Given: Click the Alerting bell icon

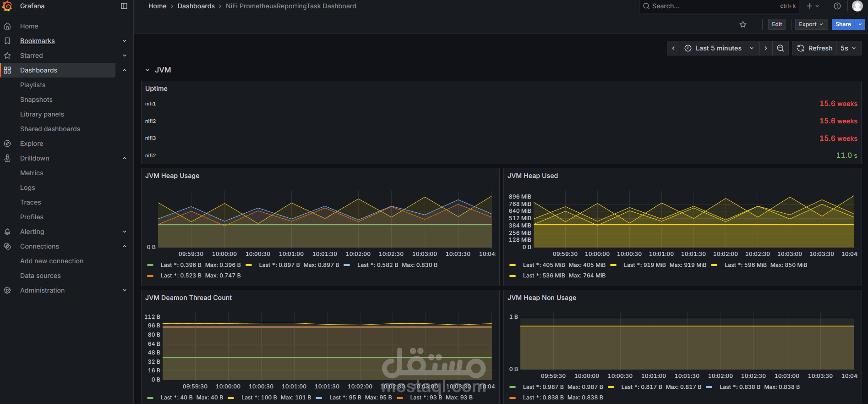Looking at the screenshot, I should [7, 232].
